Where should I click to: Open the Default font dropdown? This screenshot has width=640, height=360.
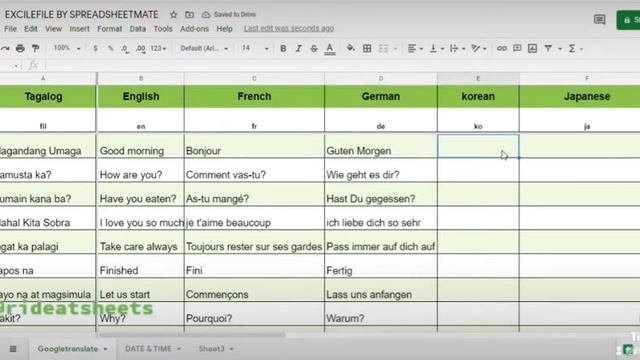tap(204, 49)
